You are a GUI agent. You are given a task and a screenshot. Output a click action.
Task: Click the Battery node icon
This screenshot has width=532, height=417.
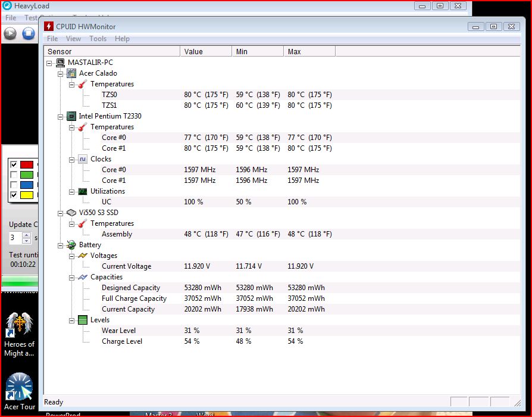point(71,245)
